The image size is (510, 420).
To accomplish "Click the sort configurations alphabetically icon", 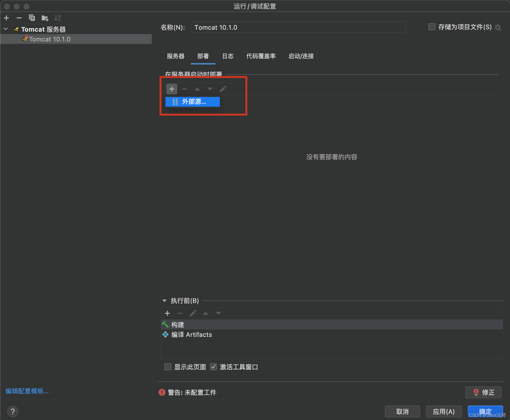I will tap(57, 18).
